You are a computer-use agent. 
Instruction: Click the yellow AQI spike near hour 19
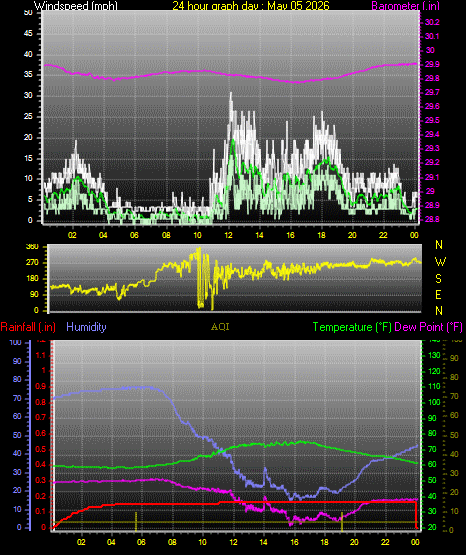[x=342, y=521]
